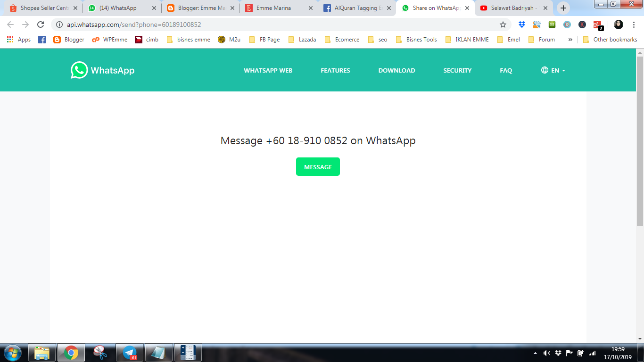The width and height of the screenshot is (644, 362).
Task: View site information icon in address bar
Action: click(x=60, y=25)
